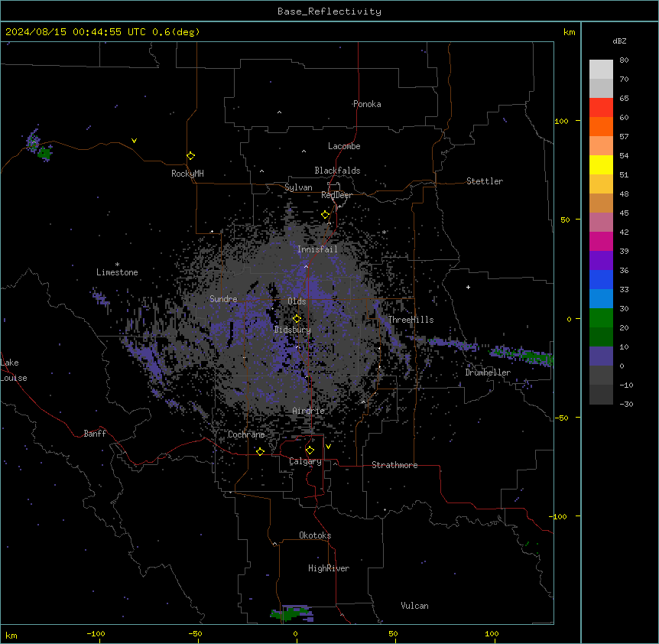
Task: Click the white plus marker east of ThreeHills
Action: pyautogui.click(x=468, y=287)
